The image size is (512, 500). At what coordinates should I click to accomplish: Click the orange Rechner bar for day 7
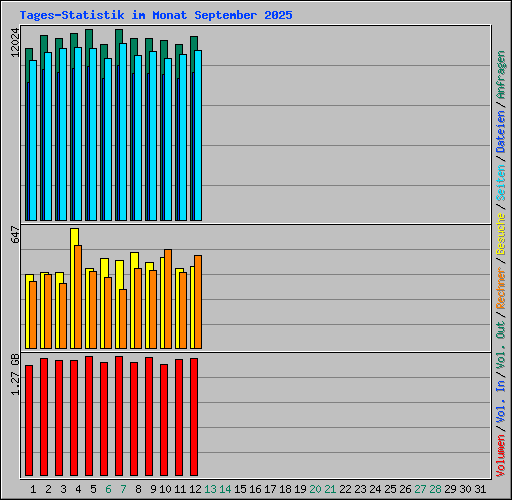pyautogui.click(x=123, y=319)
